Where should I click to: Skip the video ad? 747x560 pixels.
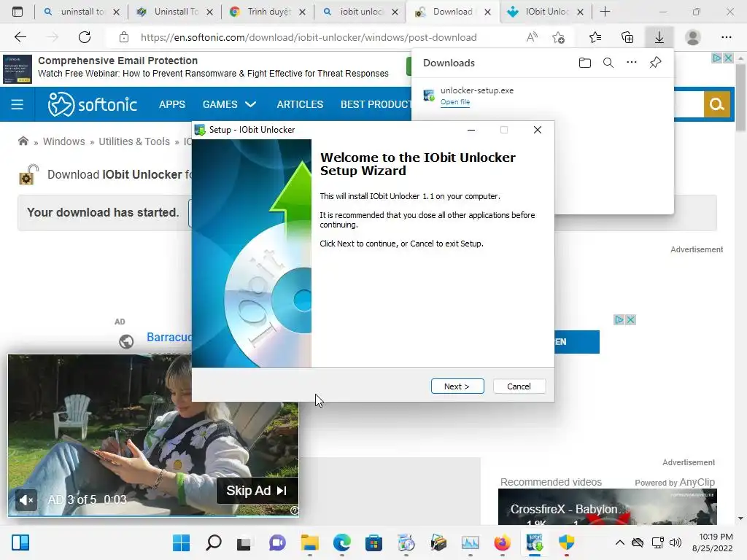(x=257, y=491)
